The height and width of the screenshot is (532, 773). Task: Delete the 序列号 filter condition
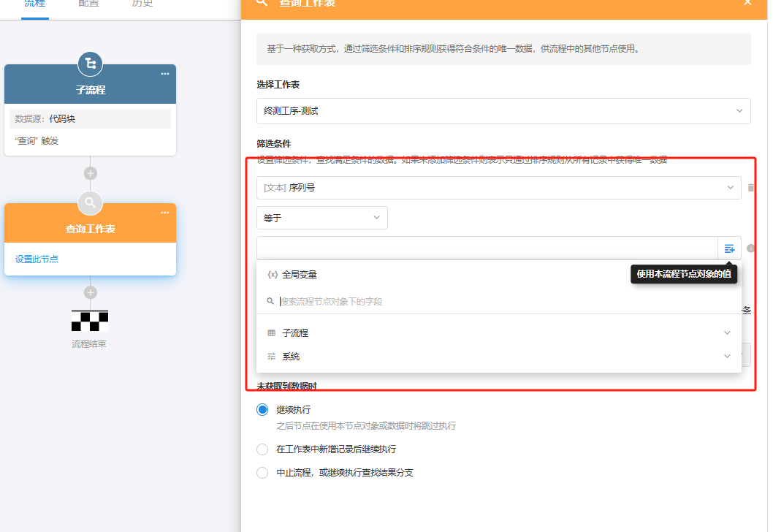(x=750, y=188)
